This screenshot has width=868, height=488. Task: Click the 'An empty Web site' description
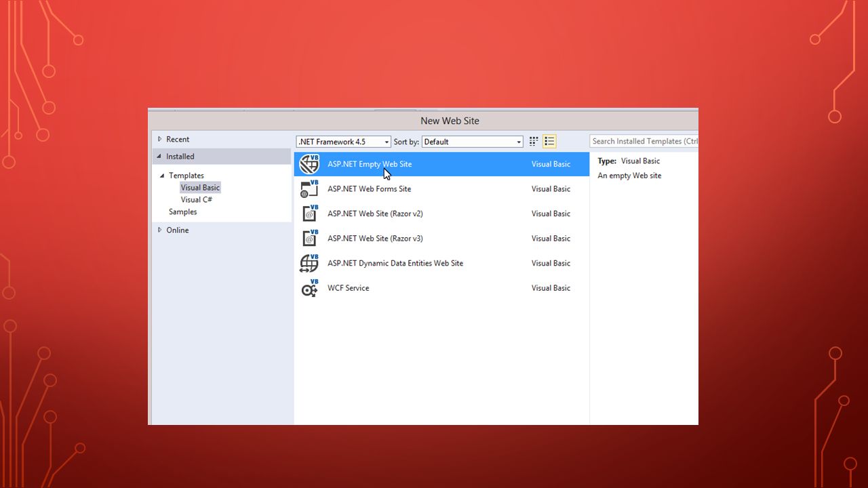(x=629, y=176)
